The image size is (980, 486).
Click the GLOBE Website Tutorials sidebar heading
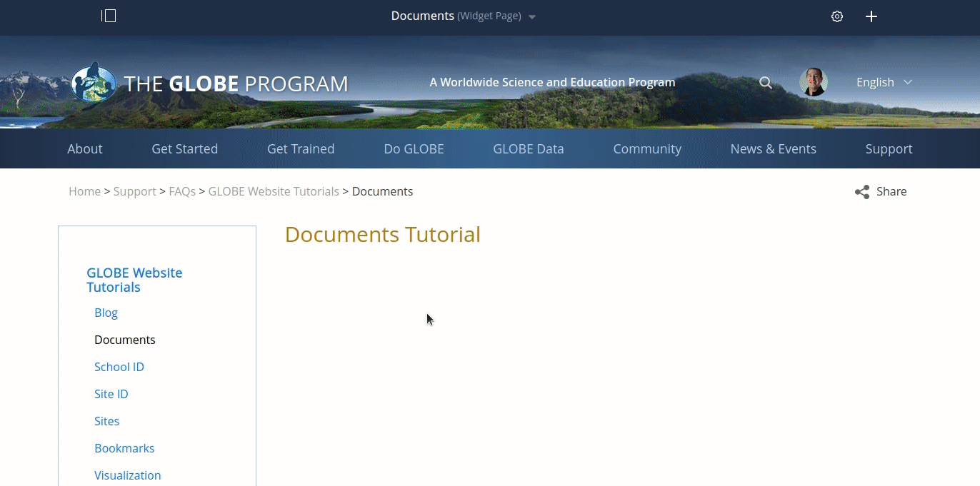pyautogui.click(x=134, y=280)
